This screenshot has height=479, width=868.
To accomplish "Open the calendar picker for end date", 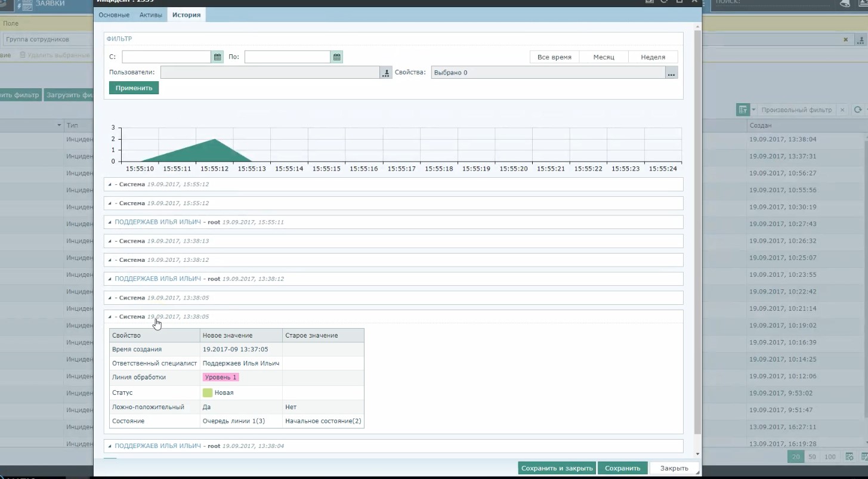I will click(x=337, y=57).
